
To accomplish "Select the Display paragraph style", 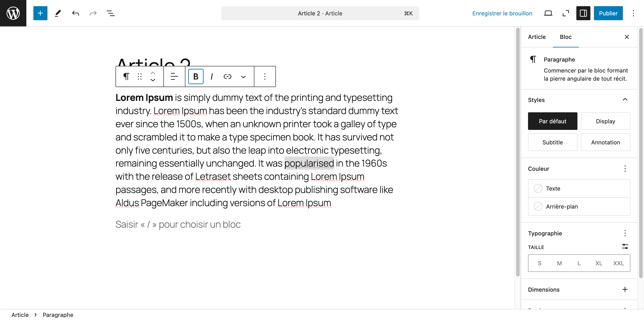I will [605, 121].
